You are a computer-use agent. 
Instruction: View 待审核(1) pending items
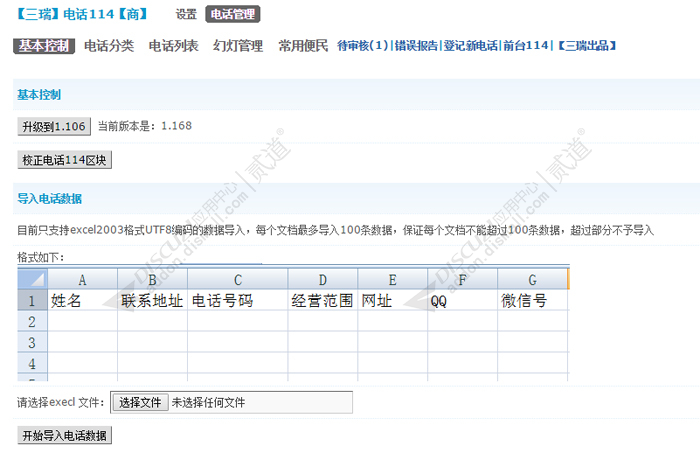pos(363,46)
